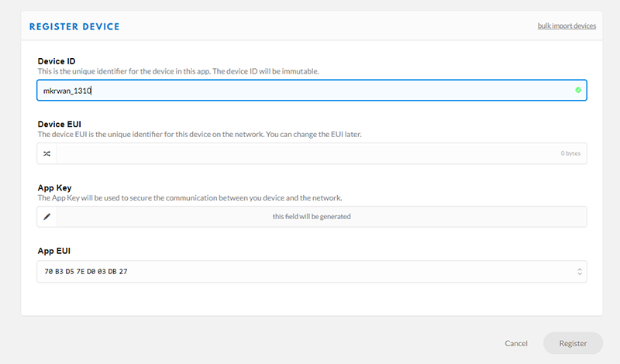The image size is (620, 364).
Task: Open the bulk import devices link
Action: pyautogui.click(x=567, y=26)
